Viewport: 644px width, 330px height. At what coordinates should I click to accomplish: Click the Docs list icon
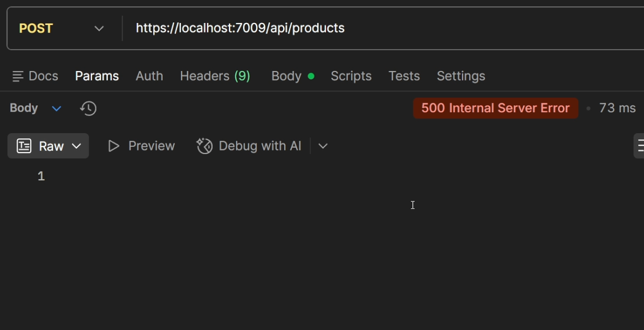point(18,77)
